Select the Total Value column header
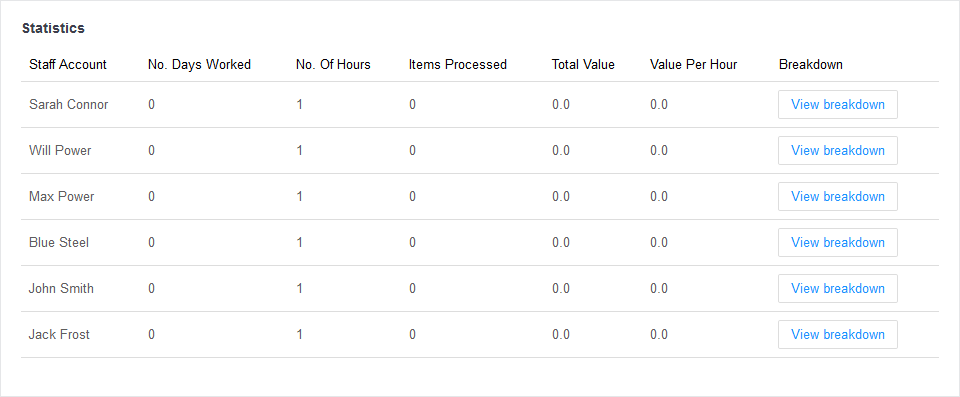960x397 pixels. [x=583, y=64]
